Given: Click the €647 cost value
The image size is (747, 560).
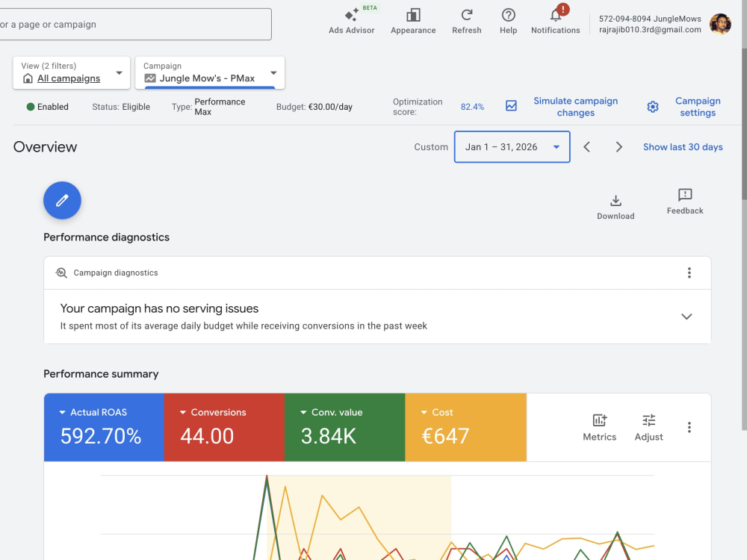Looking at the screenshot, I should pos(445,436).
